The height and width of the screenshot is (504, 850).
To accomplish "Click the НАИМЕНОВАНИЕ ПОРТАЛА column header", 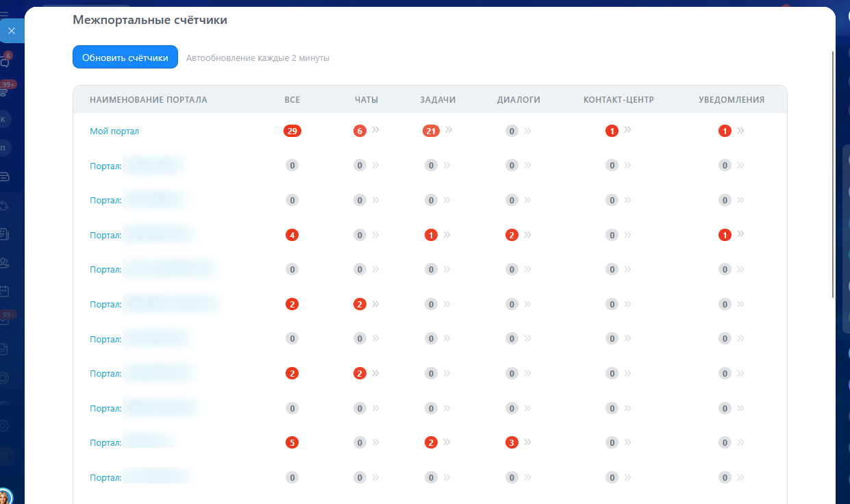I will tap(149, 99).
